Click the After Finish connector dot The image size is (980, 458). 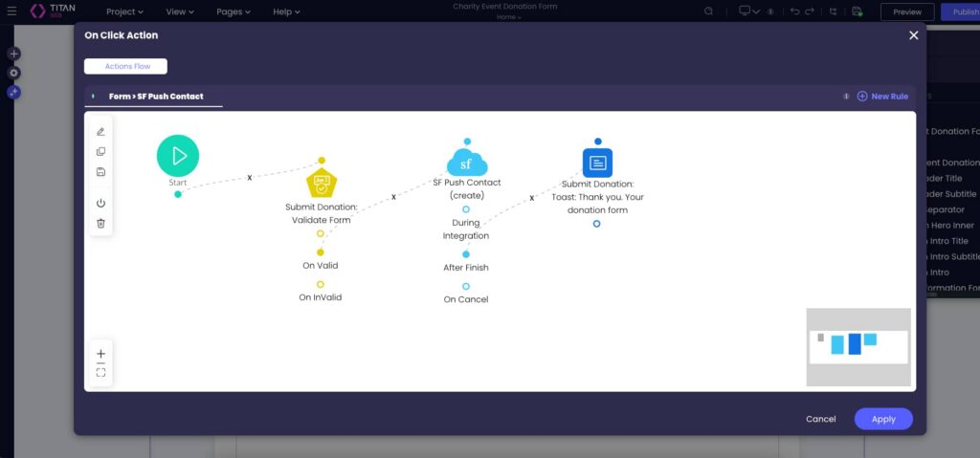coord(466,254)
